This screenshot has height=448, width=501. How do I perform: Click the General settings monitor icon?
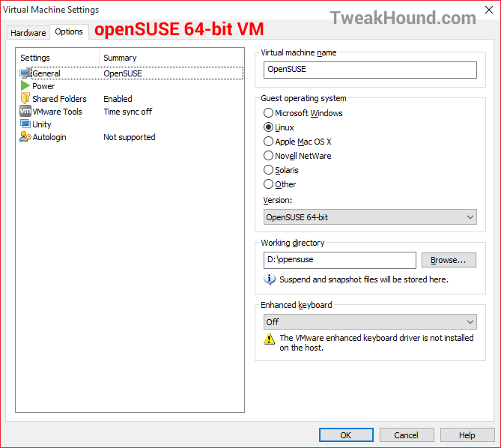pyautogui.click(x=25, y=73)
